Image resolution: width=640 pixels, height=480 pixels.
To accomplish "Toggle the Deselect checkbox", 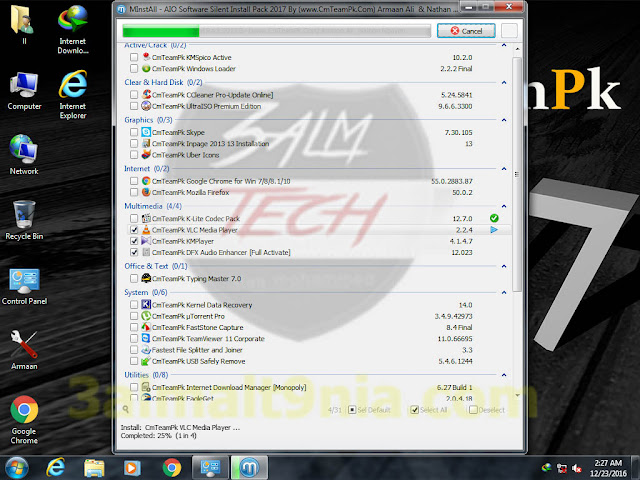I will 473,409.
